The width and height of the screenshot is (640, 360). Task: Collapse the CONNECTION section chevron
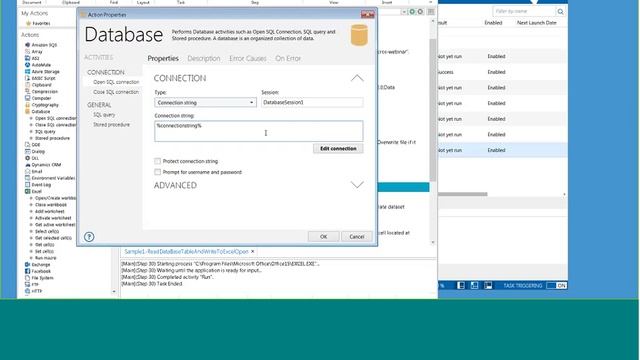click(x=357, y=78)
